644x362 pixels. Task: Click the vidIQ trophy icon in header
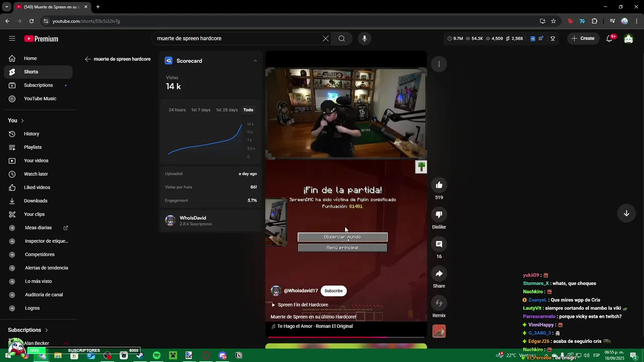(552, 38)
